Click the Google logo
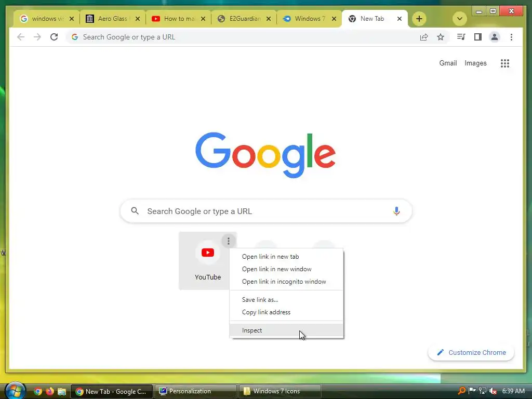Screen dimensions: 532x399 click(x=265, y=155)
